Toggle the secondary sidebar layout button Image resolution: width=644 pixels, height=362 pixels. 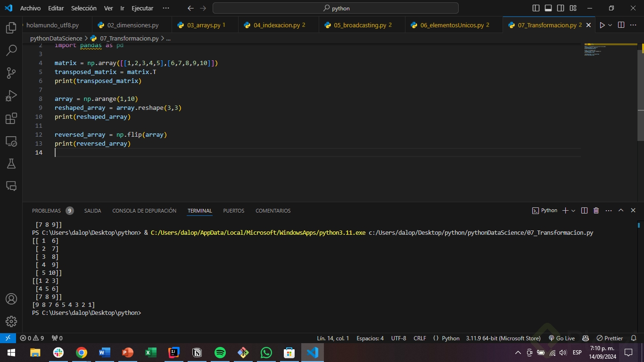pyautogui.click(x=561, y=8)
